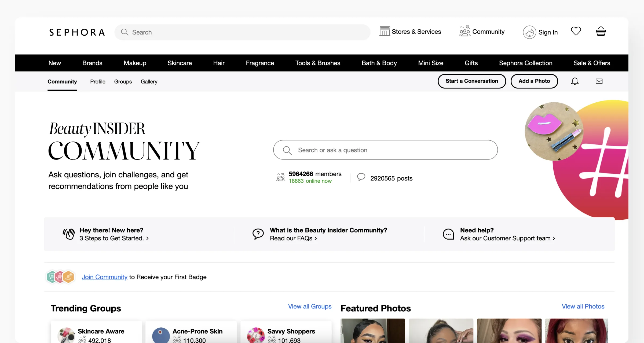Switch to the Gallery tab
This screenshot has height=343, width=644.
[x=149, y=81]
